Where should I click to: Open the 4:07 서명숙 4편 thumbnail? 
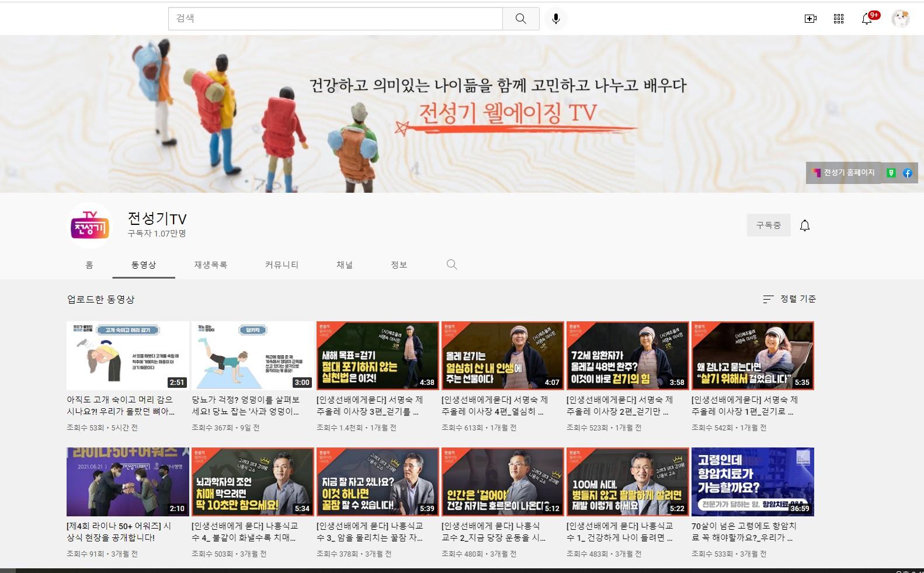coord(503,356)
